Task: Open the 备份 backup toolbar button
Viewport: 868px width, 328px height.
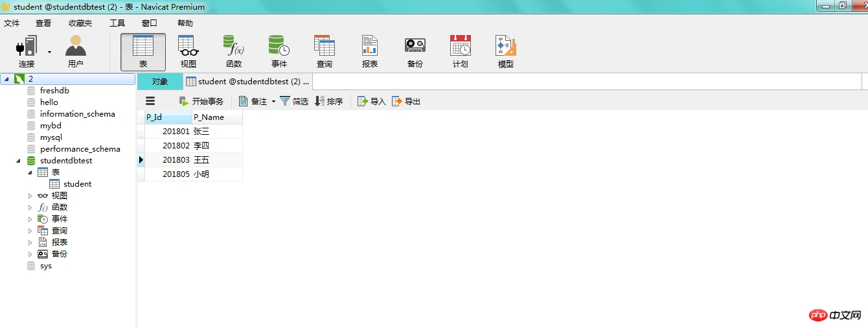Action: 415,52
